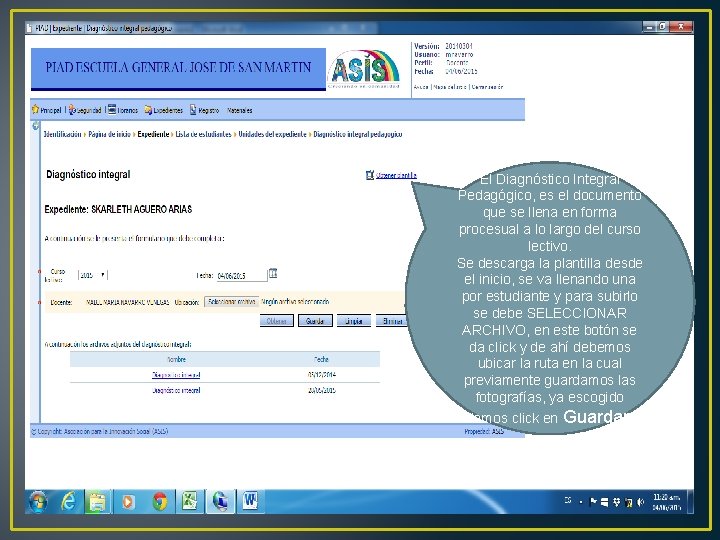Click the refresh icon left of breadcrumb
This screenshot has height=540, width=720.
[x=35, y=125]
